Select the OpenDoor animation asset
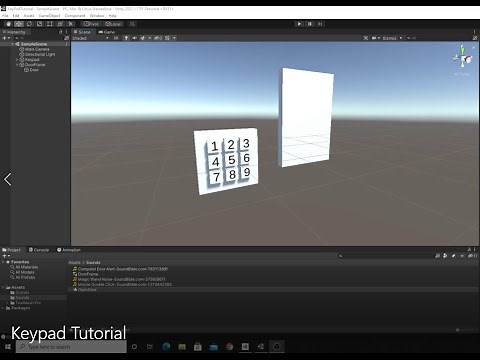The height and width of the screenshot is (360, 480). click(85, 290)
